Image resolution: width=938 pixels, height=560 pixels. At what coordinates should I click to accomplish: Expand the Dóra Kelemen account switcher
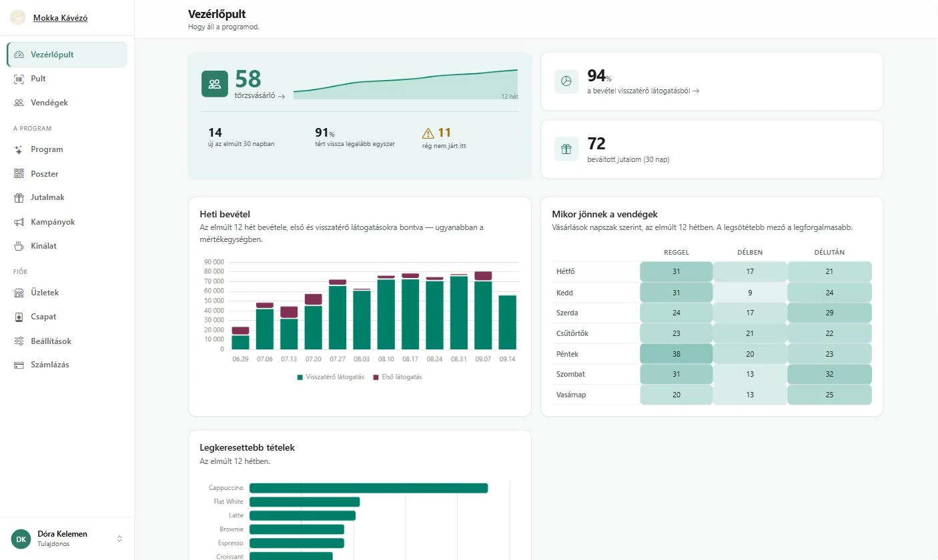click(67, 539)
